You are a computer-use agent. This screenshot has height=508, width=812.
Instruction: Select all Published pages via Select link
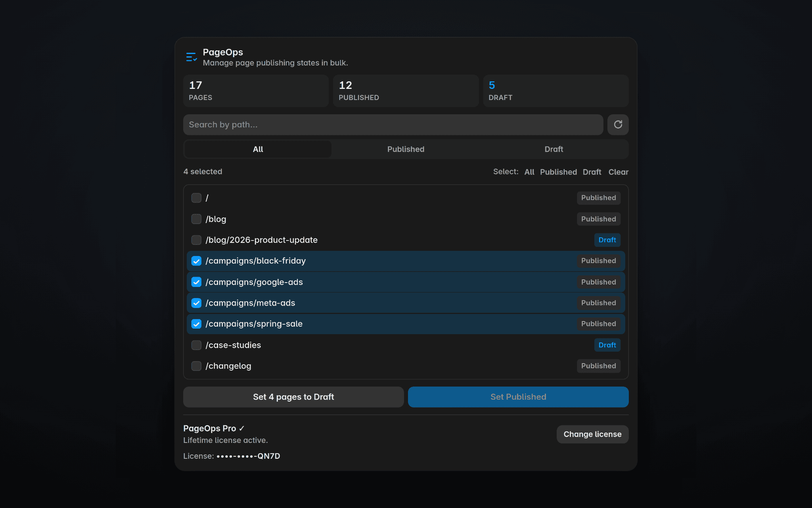click(x=558, y=172)
